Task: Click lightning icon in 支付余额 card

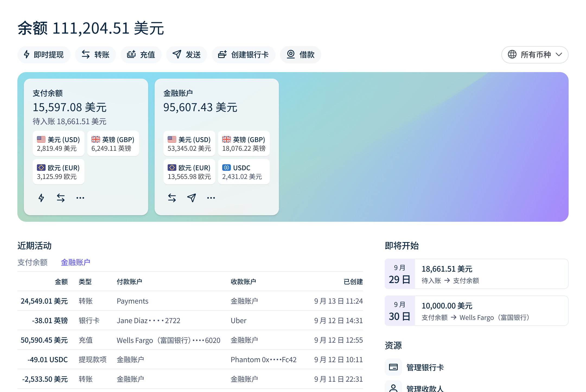Action: 41,198
